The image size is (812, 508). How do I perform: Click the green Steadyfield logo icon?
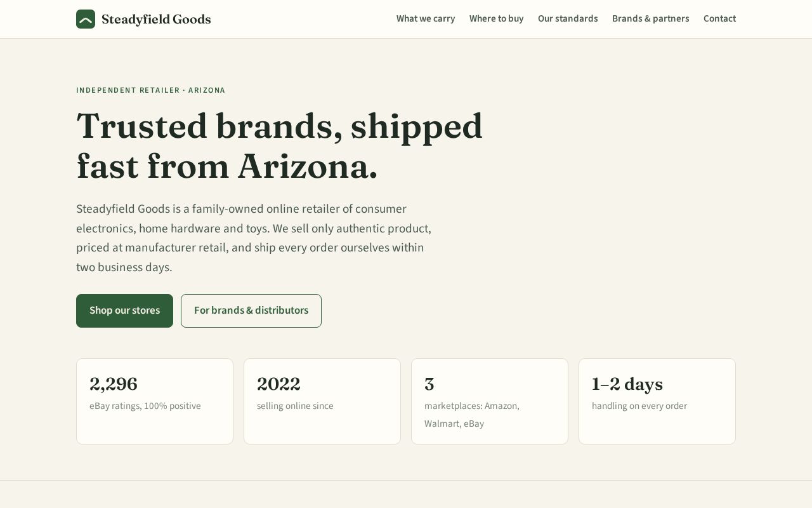(x=86, y=19)
